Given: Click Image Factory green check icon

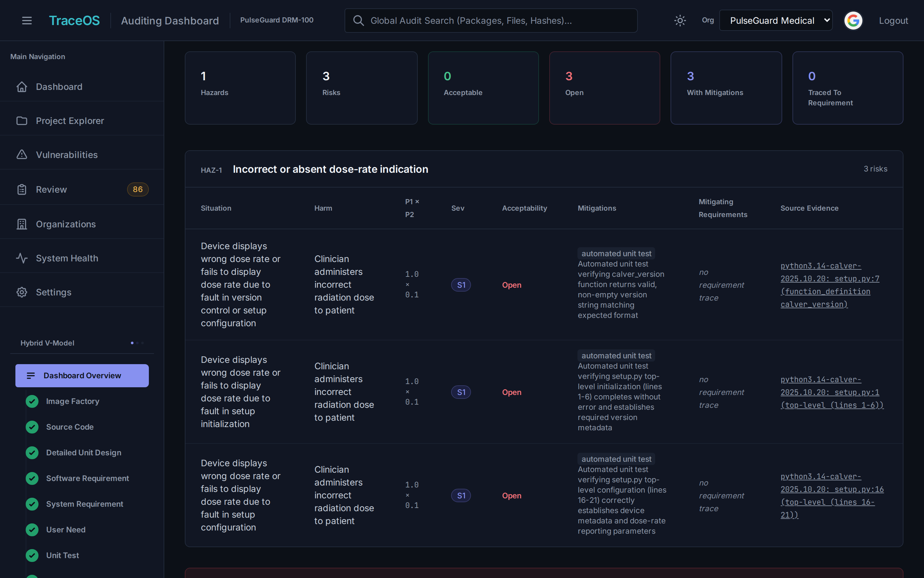Looking at the screenshot, I should click(x=32, y=401).
